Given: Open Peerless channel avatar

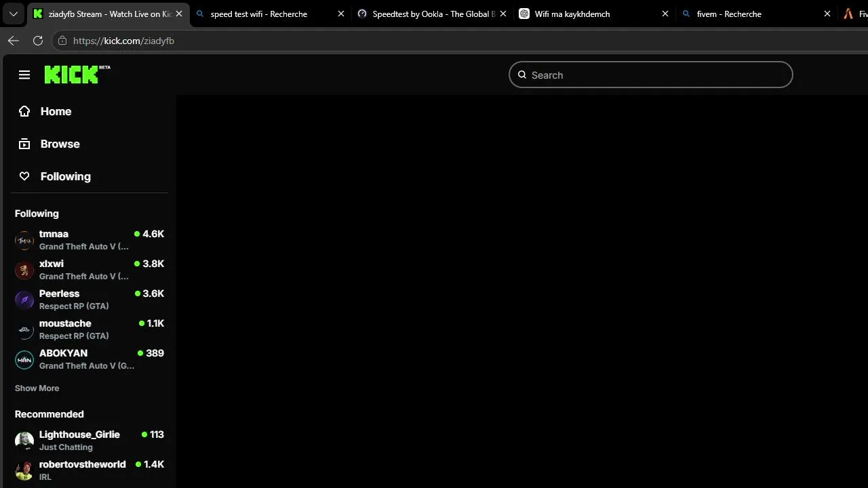Looking at the screenshot, I should pyautogui.click(x=24, y=300).
